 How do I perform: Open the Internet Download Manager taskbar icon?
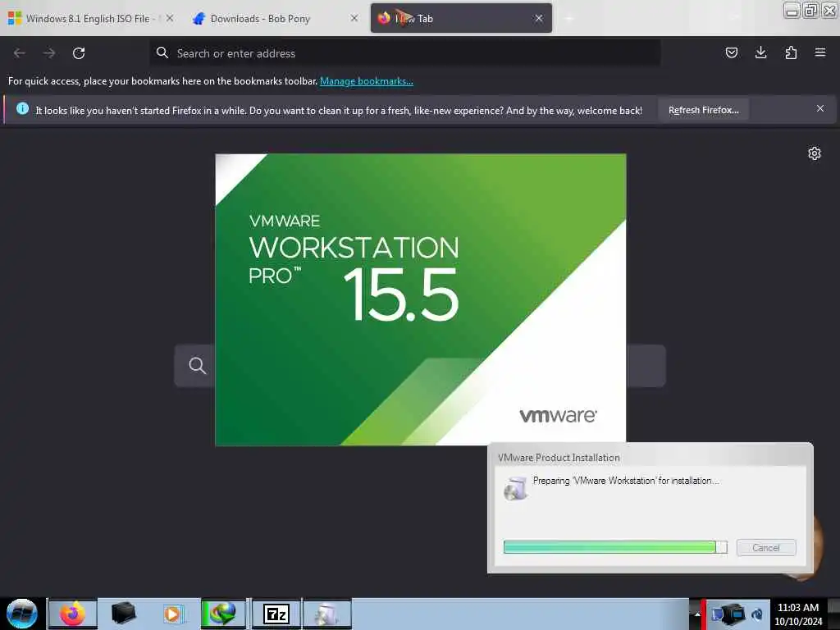(223, 614)
